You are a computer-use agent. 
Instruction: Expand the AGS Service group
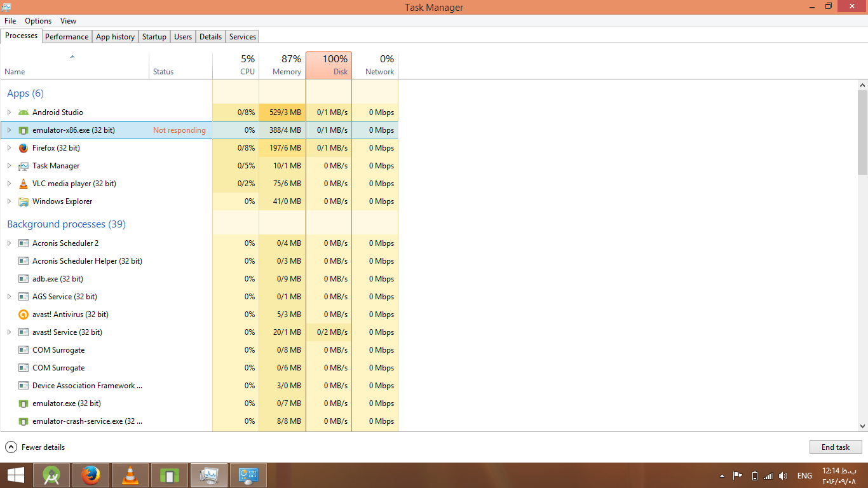9,297
